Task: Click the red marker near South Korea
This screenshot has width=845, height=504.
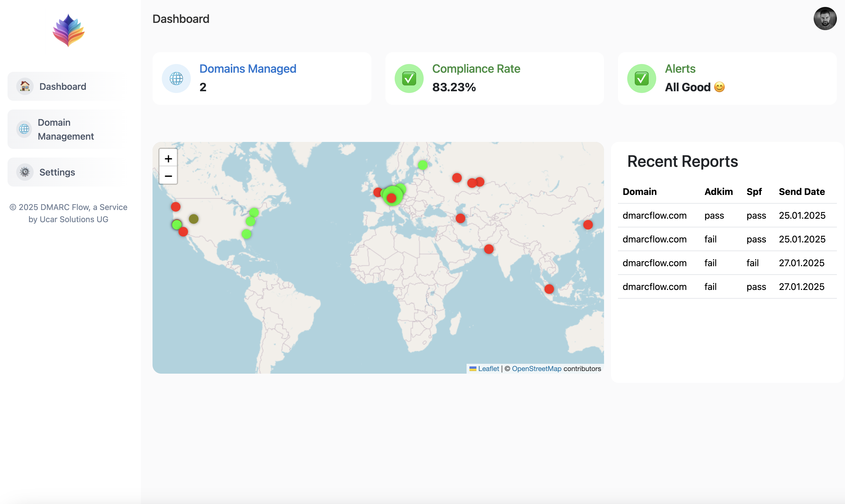Action: pyautogui.click(x=588, y=224)
